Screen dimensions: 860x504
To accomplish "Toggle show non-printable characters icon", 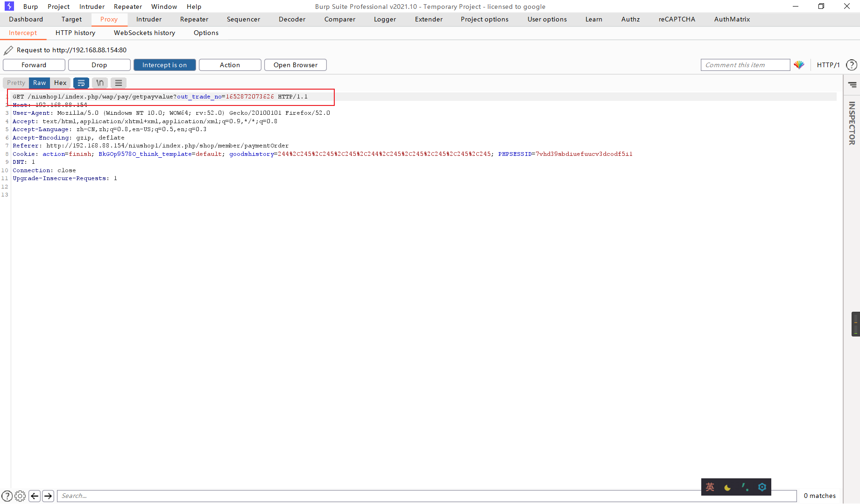I will point(100,83).
